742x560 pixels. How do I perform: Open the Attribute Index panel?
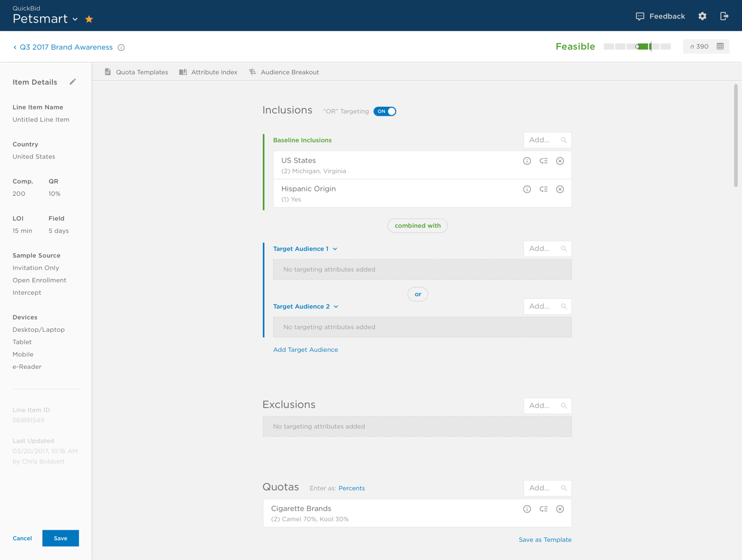click(209, 71)
